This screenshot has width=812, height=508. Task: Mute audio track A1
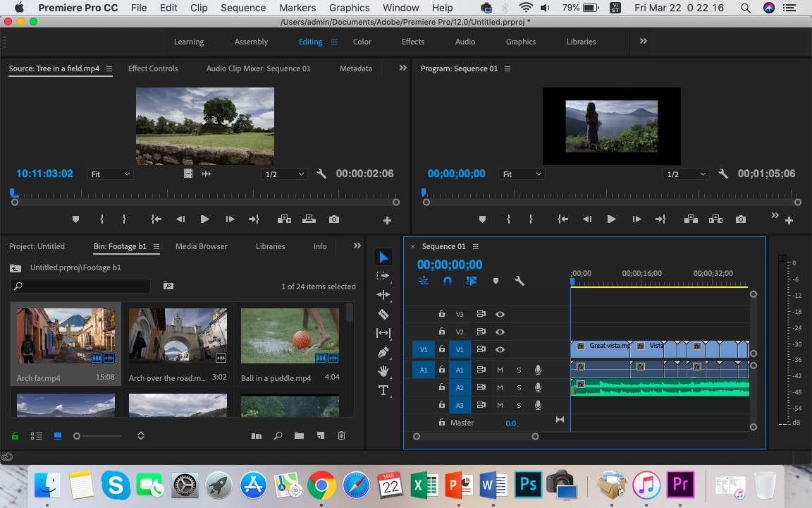pyautogui.click(x=500, y=370)
